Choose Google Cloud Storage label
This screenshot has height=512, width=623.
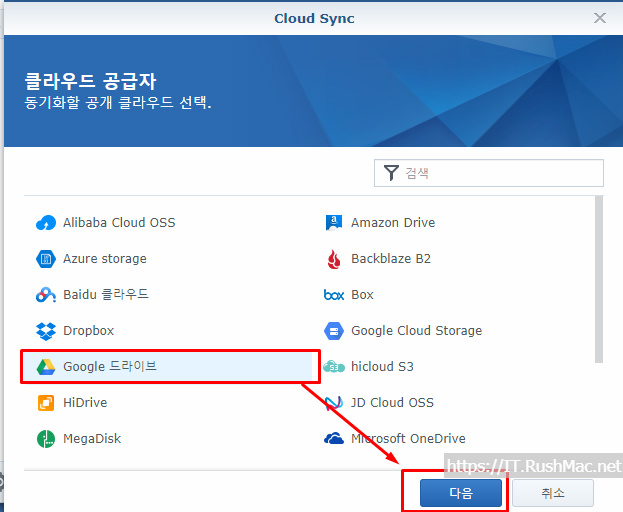416,331
